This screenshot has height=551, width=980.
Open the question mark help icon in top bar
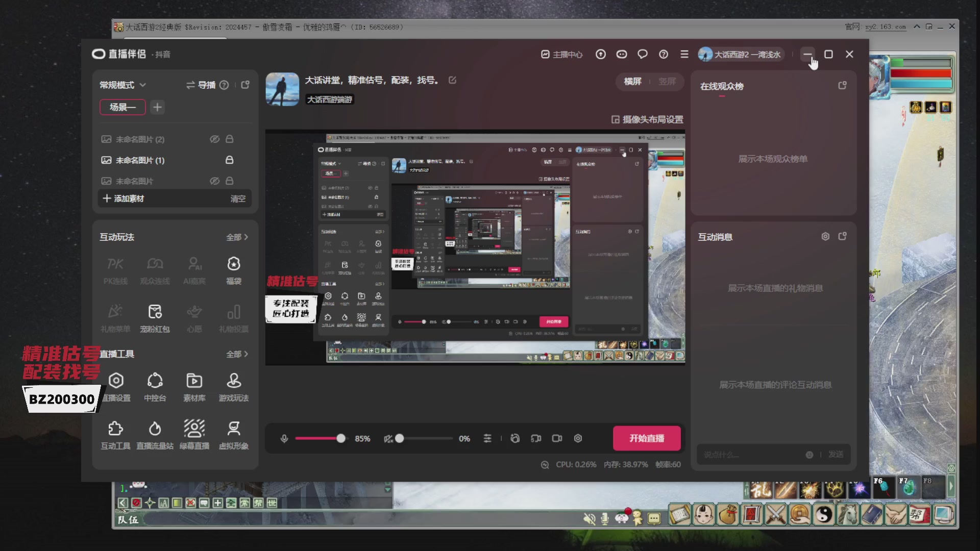[664, 54]
